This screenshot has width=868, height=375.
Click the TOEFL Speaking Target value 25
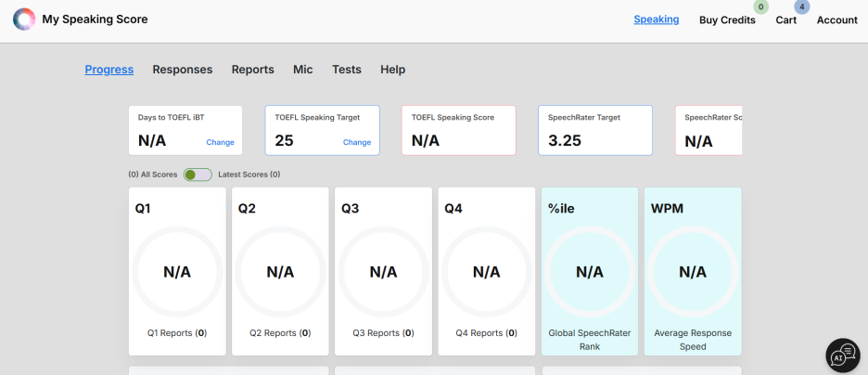(284, 141)
